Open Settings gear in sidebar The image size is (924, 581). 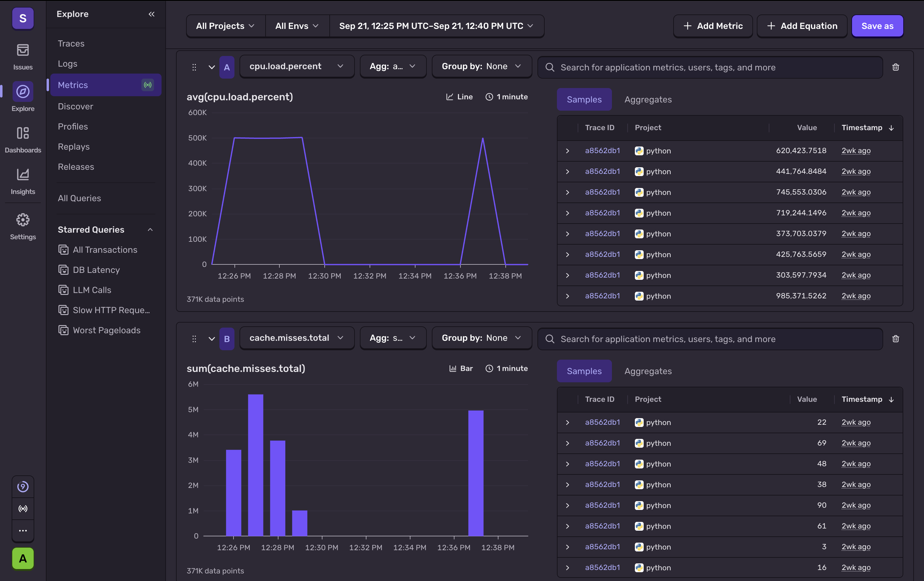[23, 226]
